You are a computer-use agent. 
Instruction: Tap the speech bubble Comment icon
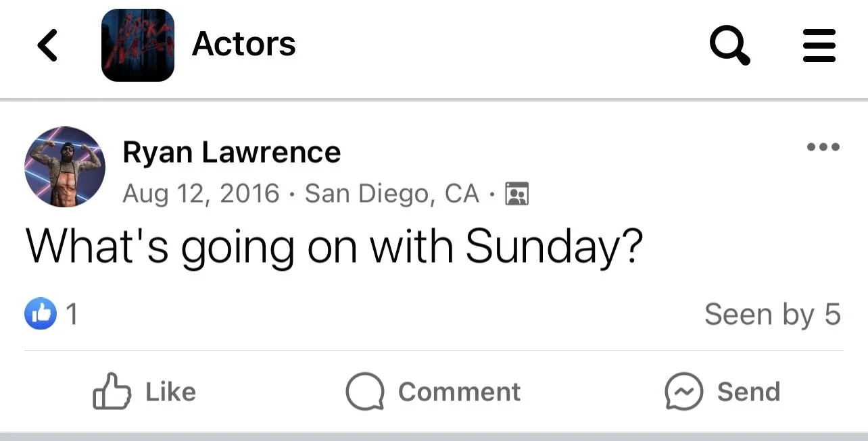tap(365, 392)
